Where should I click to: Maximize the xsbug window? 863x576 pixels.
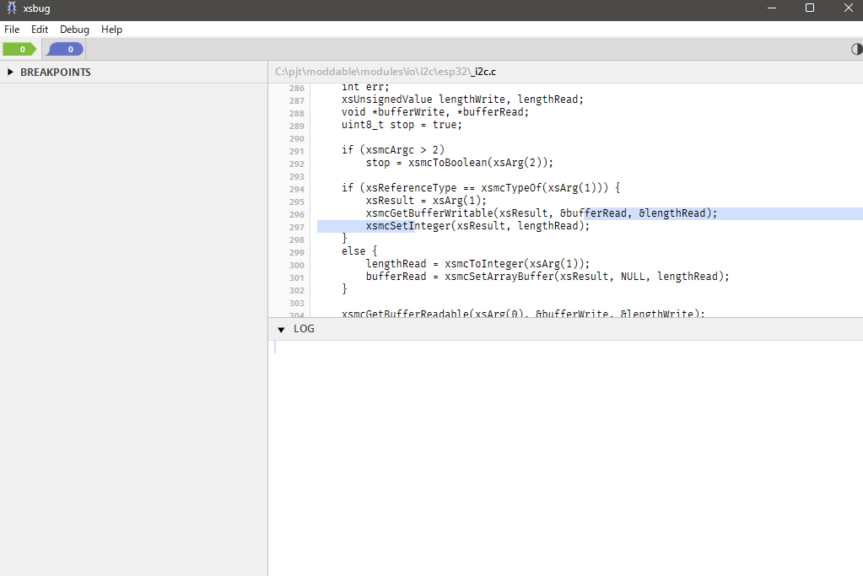pyautogui.click(x=809, y=8)
